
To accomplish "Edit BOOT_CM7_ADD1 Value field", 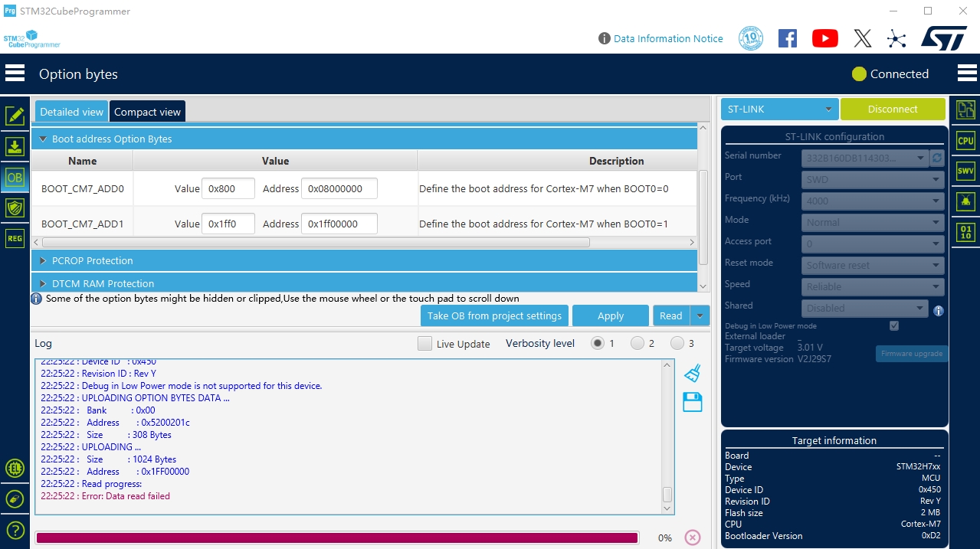I will [x=228, y=224].
